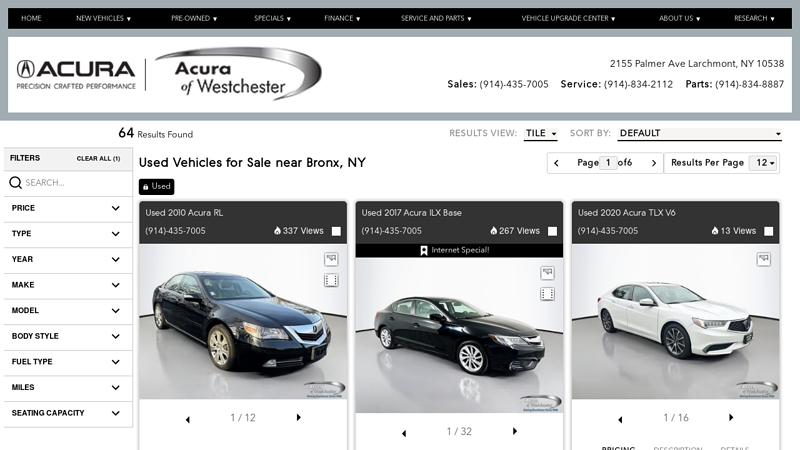Go to previous results page arrow
Viewport: 800px width, 450px height.
click(x=557, y=163)
